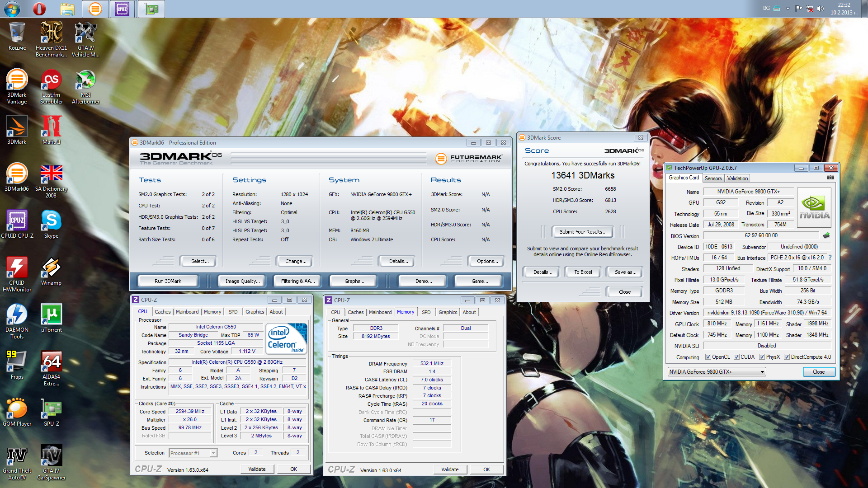Open Graphics tab in right CPU-Z window
868x488 pixels.
(x=448, y=312)
